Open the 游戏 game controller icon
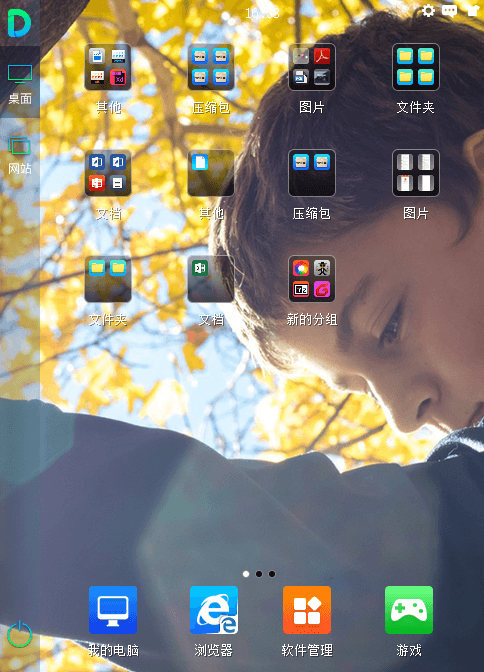Viewport: 484px width, 672px height. click(x=409, y=610)
